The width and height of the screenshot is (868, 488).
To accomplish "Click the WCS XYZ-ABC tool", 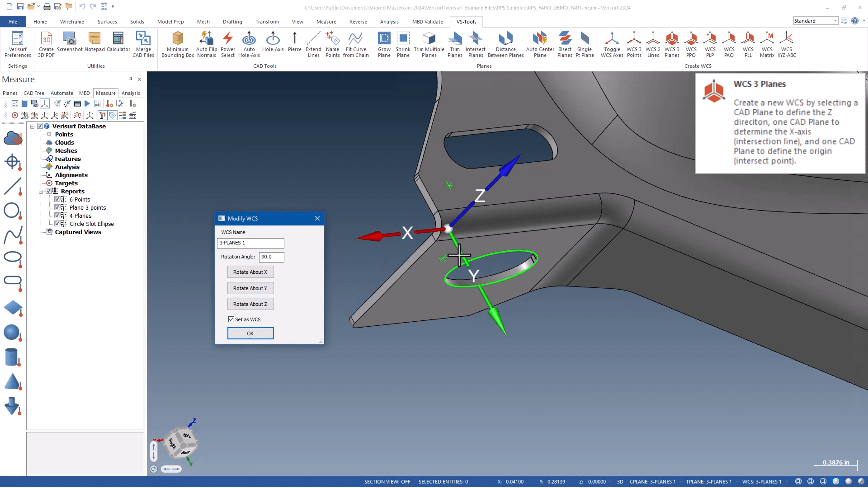I will [786, 45].
